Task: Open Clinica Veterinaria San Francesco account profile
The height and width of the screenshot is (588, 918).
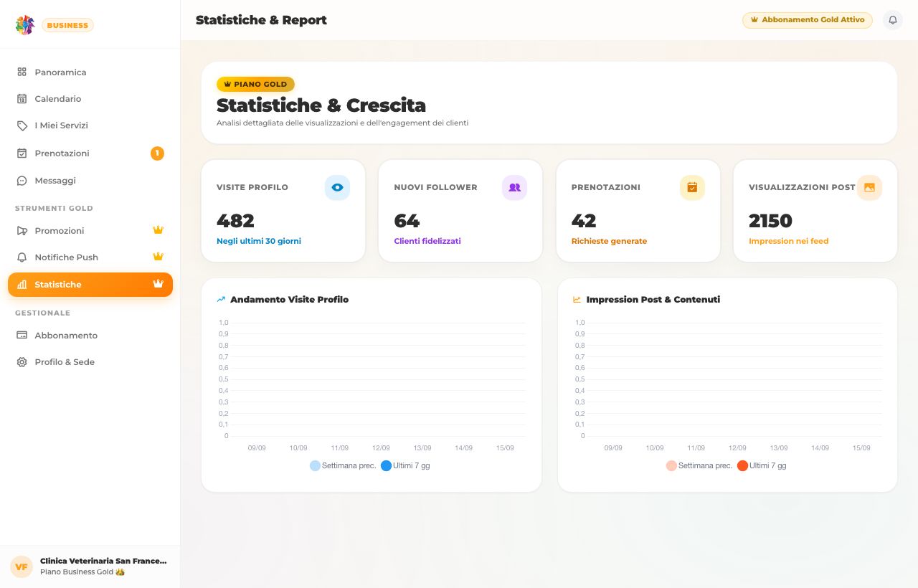Action: click(90, 566)
